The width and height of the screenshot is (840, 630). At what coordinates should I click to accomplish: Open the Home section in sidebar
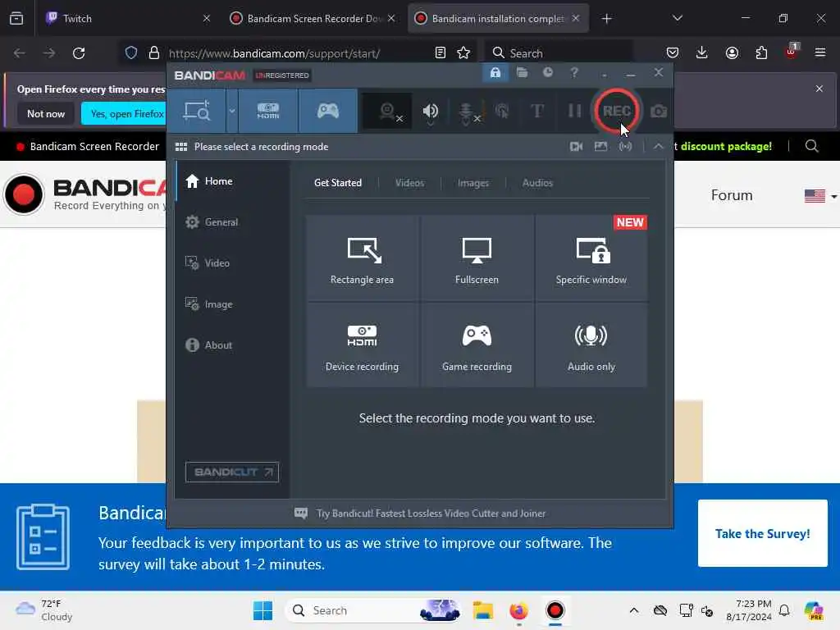point(232,181)
